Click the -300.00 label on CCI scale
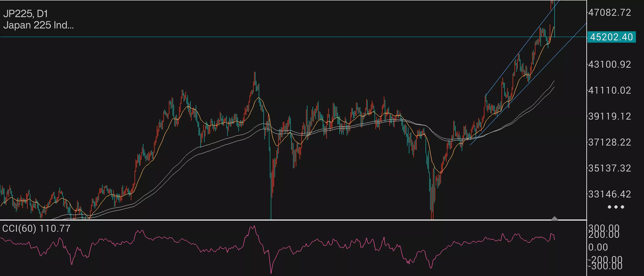This screenshot has width=644, height=276. coord(605,267)
